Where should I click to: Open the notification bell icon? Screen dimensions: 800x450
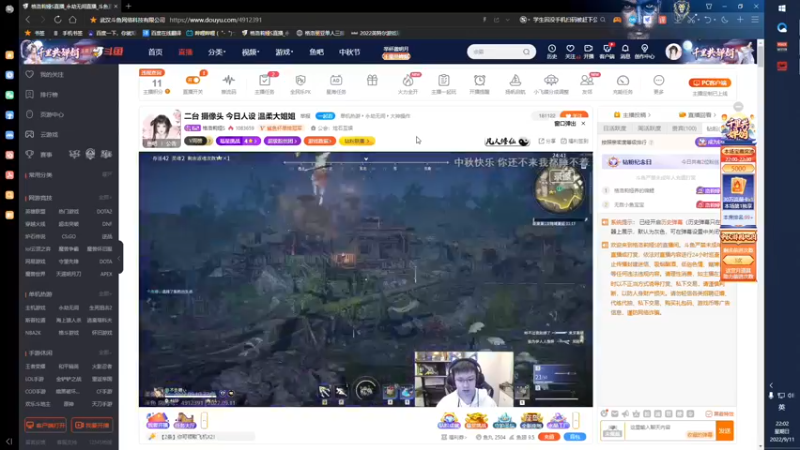625,51
